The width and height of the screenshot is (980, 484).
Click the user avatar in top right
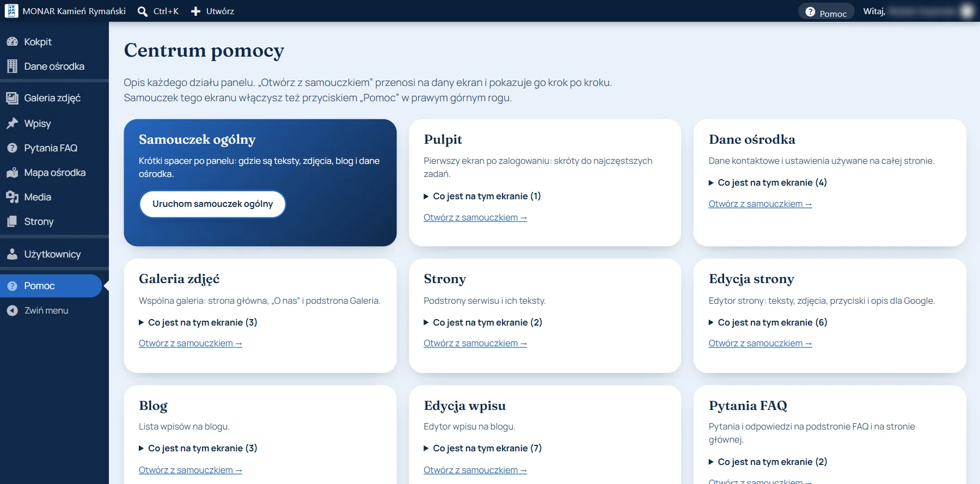(x=967, y=11)
